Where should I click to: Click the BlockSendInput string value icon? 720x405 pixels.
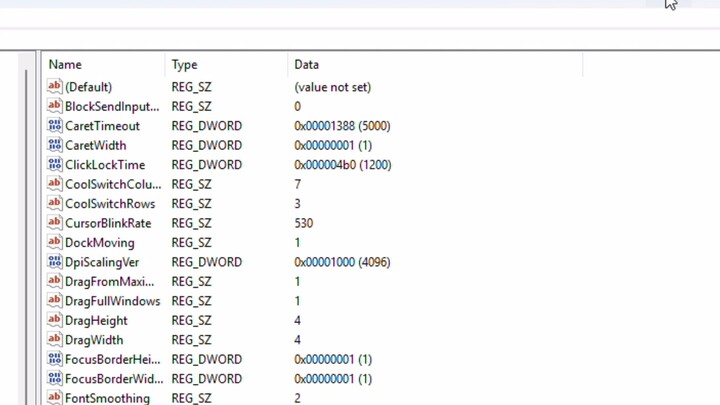(x=54, y=106)
